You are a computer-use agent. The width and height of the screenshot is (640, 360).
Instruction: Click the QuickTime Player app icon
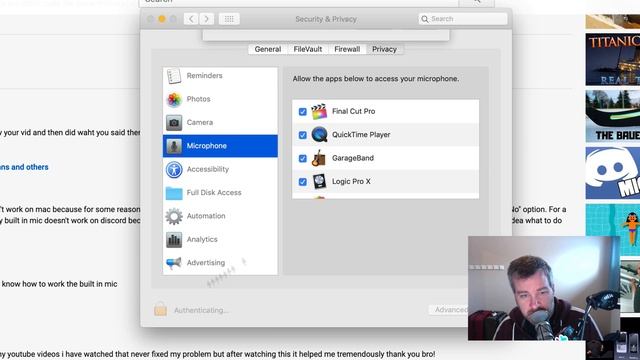coord(319,135)
